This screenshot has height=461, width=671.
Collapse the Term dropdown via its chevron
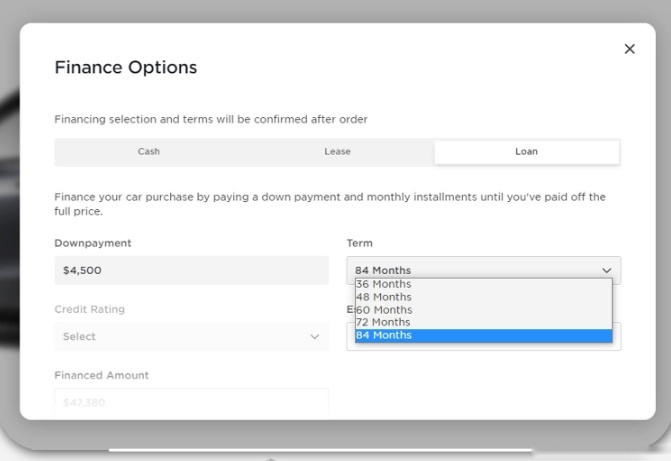(606, 270)
